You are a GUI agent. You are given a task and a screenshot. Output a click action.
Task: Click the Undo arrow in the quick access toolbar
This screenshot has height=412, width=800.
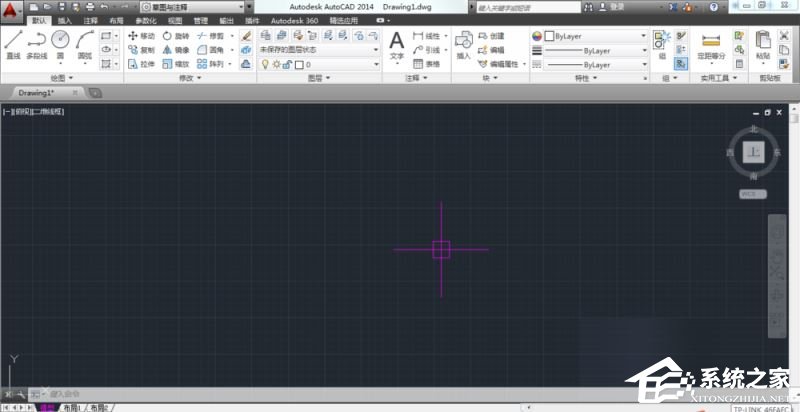coord(105,7)
